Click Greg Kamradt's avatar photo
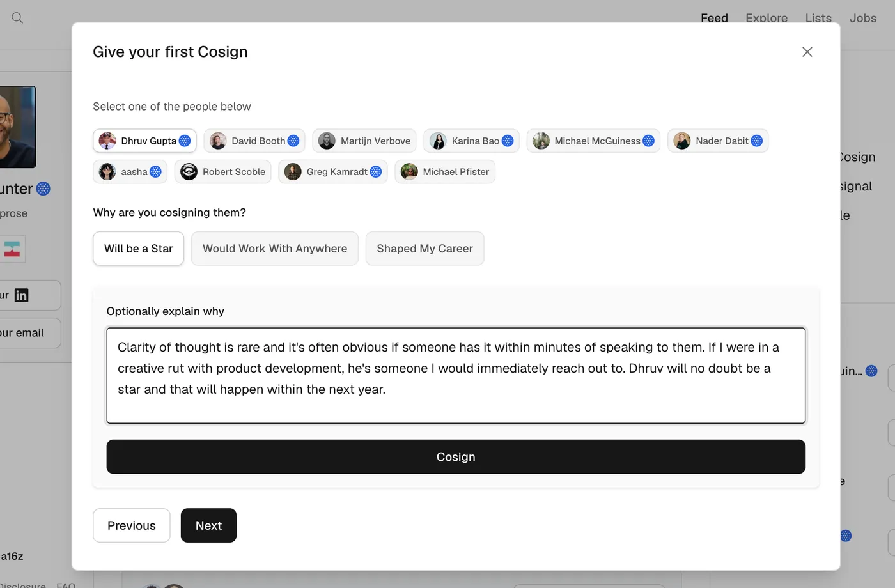Viewport: 895px width, 588px height. 293,171
